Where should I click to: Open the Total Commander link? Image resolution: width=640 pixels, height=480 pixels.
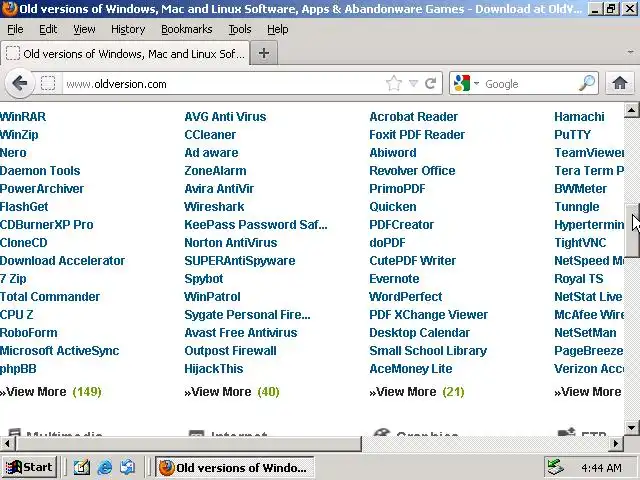point(50,297)
